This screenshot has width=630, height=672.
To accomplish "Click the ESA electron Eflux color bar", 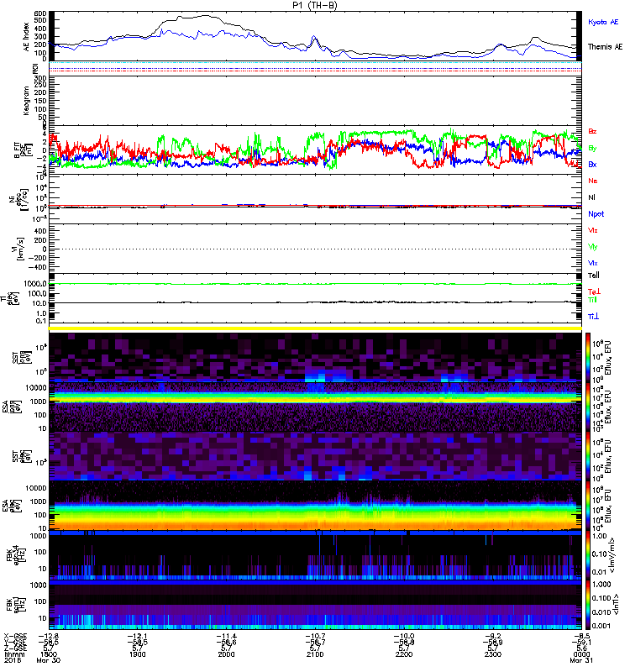I will tap(588, 505).
